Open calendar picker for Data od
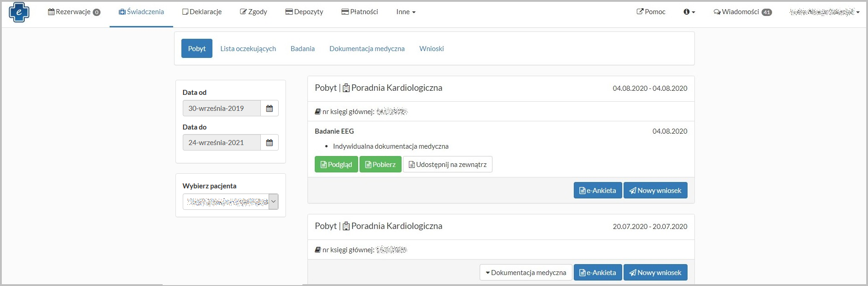Image resolution: width=868 pixels, height=286 pixels. (269, 109)
